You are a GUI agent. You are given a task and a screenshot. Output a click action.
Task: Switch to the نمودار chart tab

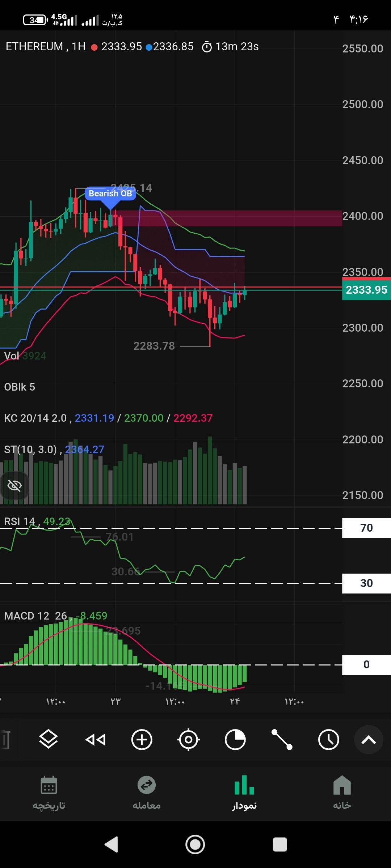[x=244, y=792]
